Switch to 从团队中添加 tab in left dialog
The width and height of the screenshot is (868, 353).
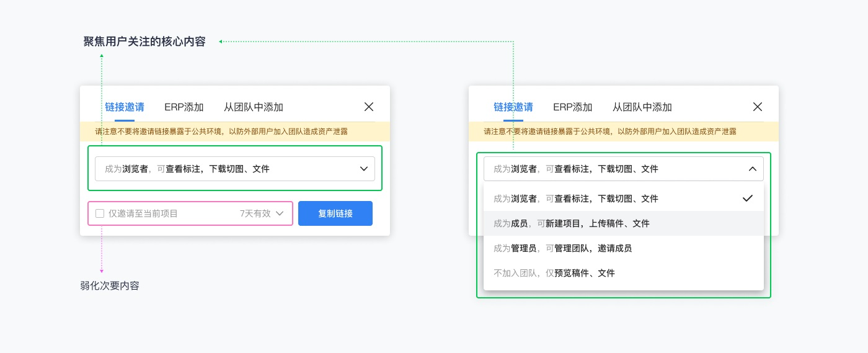pos(254,107)
